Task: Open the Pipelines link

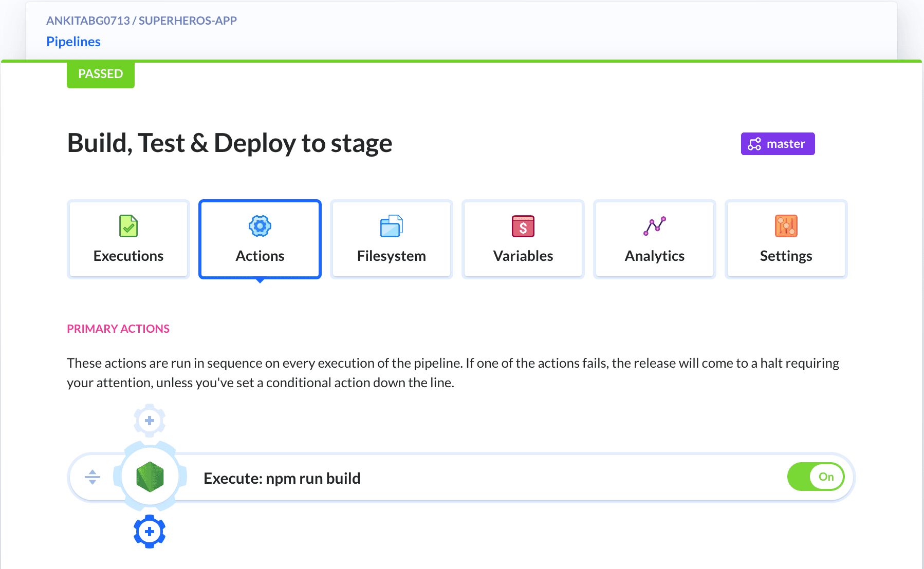Action: (73, 42)
